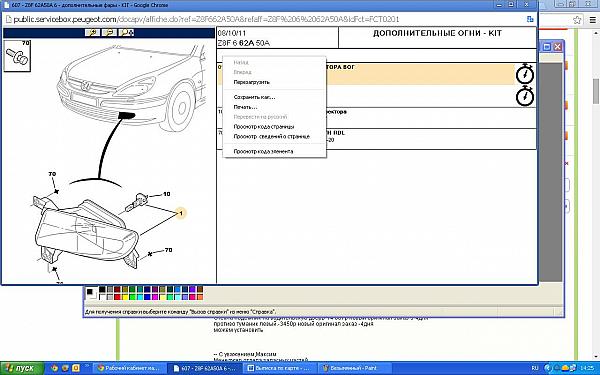600x375 pixels.
Task: Choose Печать… in the context menu
Action: pos(245,107)
